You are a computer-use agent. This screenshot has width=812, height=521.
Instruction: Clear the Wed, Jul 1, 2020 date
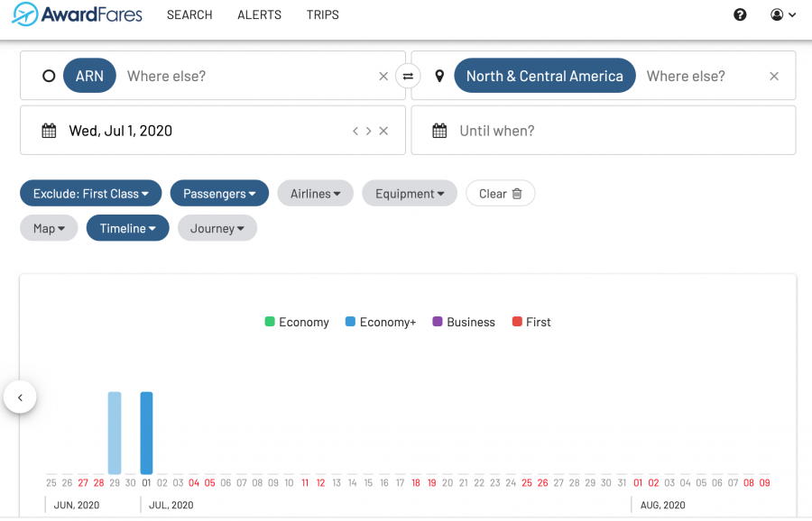[x=383, y=132]
